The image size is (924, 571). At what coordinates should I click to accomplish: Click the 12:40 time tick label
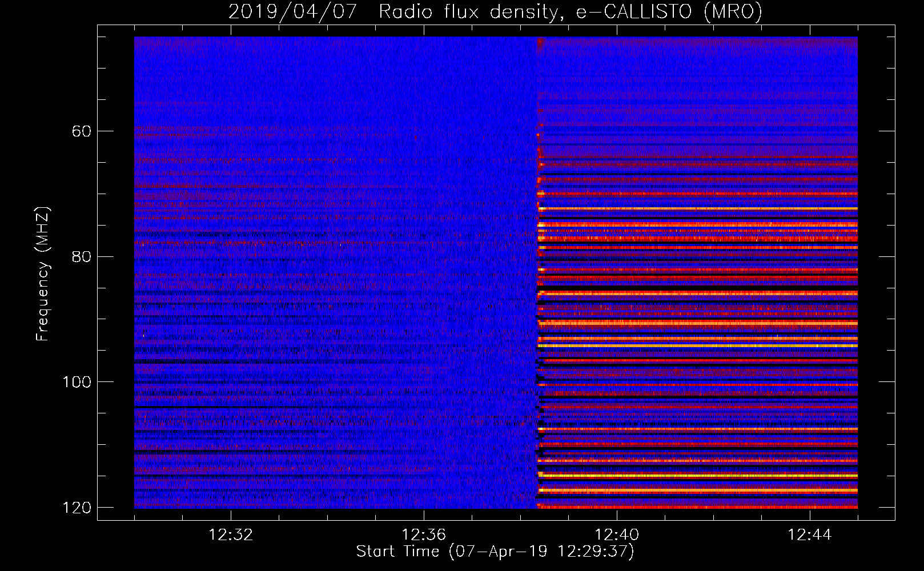617,535
